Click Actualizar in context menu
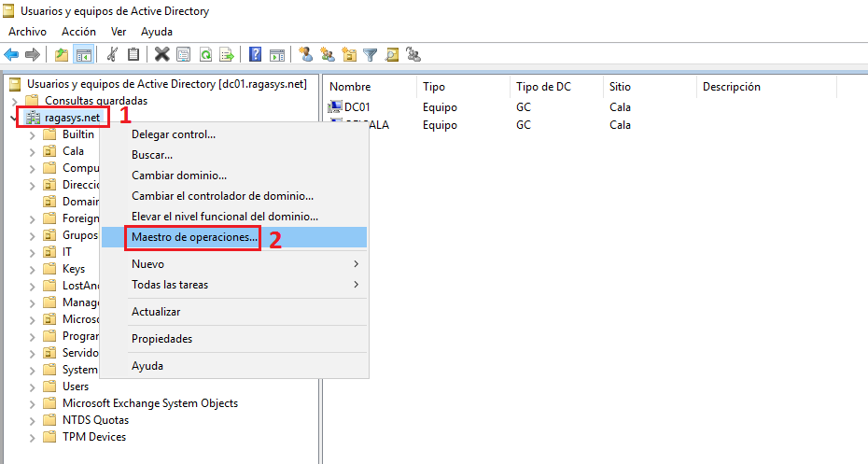868x464 pixels. [x=234, y=312]
